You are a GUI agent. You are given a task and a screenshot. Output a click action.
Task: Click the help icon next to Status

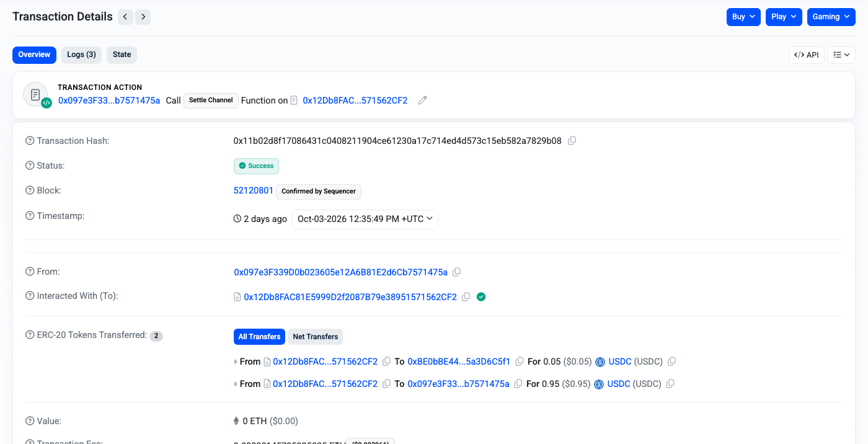tap(30, 166)
